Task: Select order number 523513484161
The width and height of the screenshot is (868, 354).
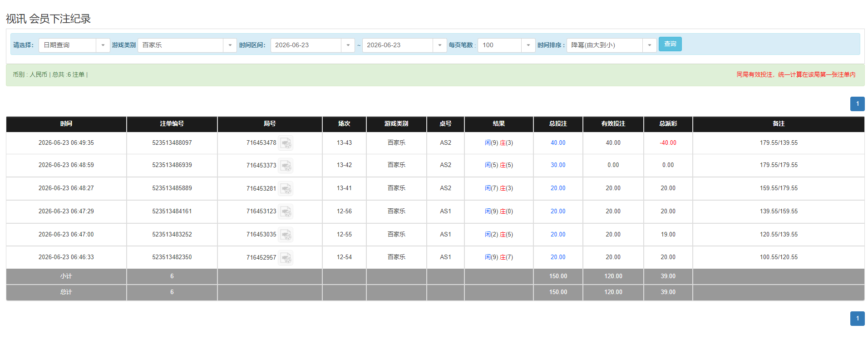Action: (172, 211)
